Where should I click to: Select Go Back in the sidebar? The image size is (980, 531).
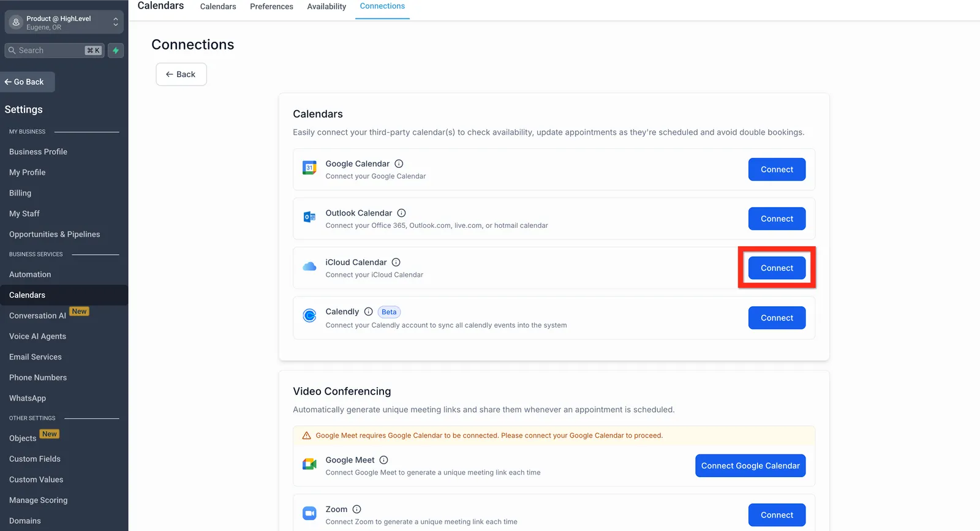pyautogui.click(x=28, y=82)
